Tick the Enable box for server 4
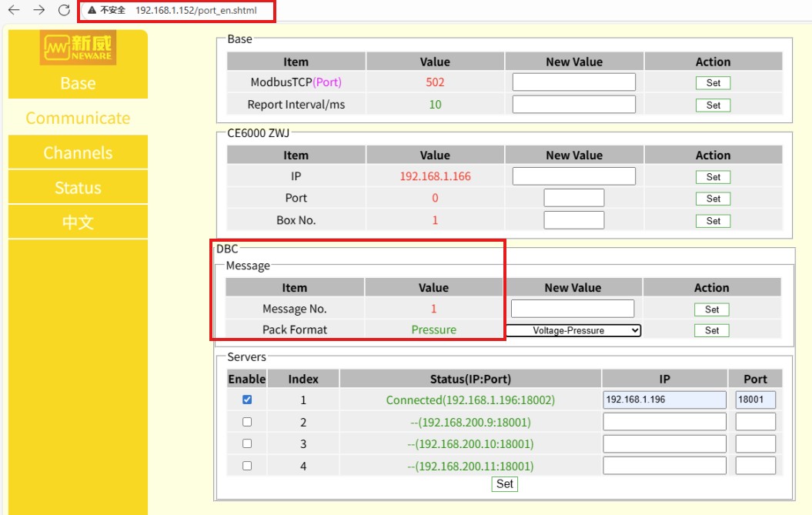The height and width of the screenshot is (515, 812). coord(247,466)
